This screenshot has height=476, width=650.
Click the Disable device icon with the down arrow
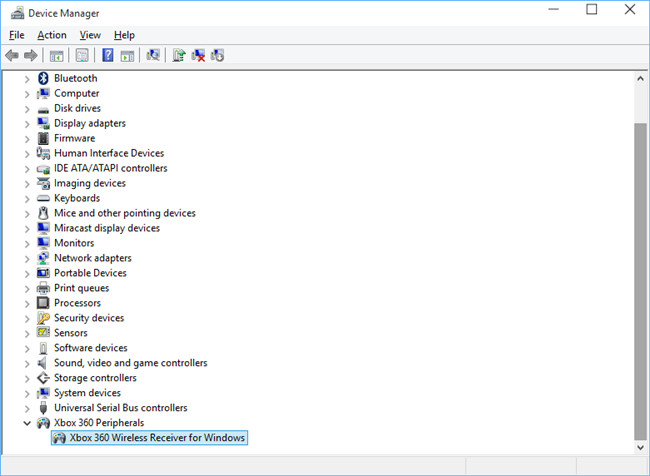(217, 55)
